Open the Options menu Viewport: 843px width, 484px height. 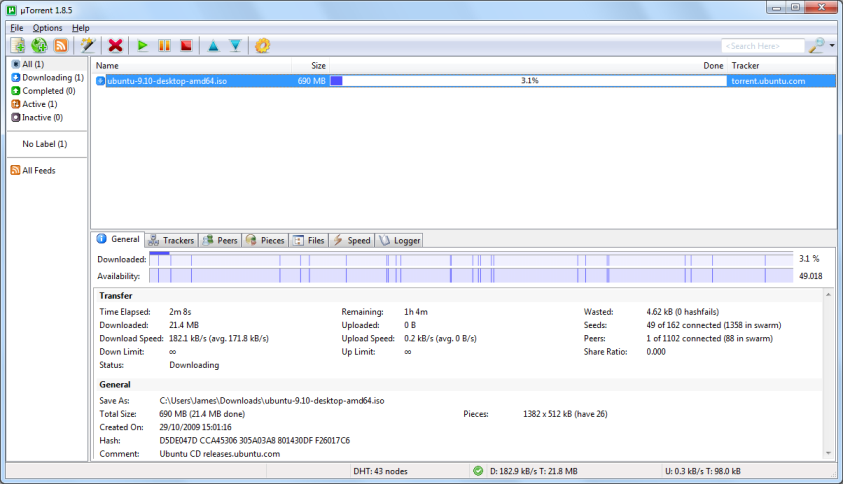[x=47, y=28]
